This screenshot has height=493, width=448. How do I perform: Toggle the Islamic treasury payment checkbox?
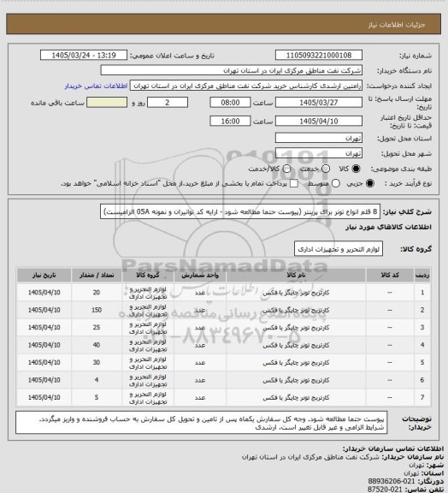pos(294,183)
